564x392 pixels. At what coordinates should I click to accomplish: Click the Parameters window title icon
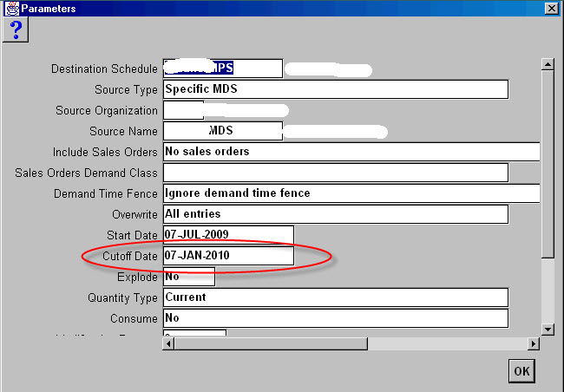click(12, 9)
